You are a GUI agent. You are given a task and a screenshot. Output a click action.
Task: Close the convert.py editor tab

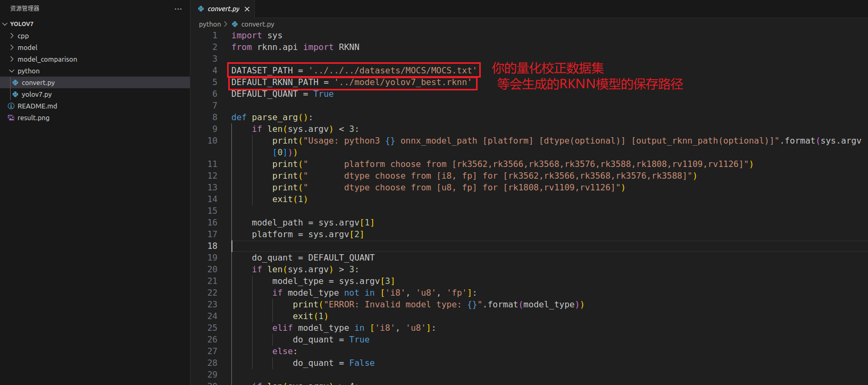coord(247,9)
